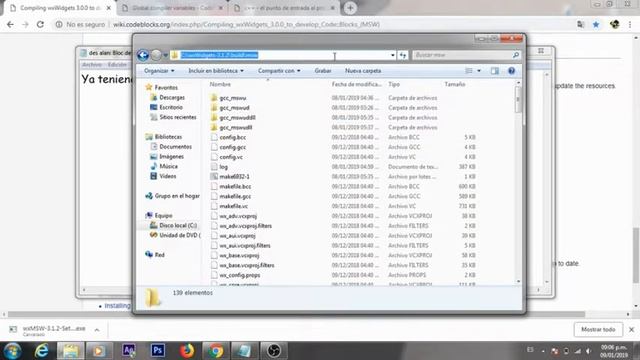Image resolution: width=640 pixels, height=360 pixels.
Task: Open a new Chrome tab
Action: (x=350, y=8)
